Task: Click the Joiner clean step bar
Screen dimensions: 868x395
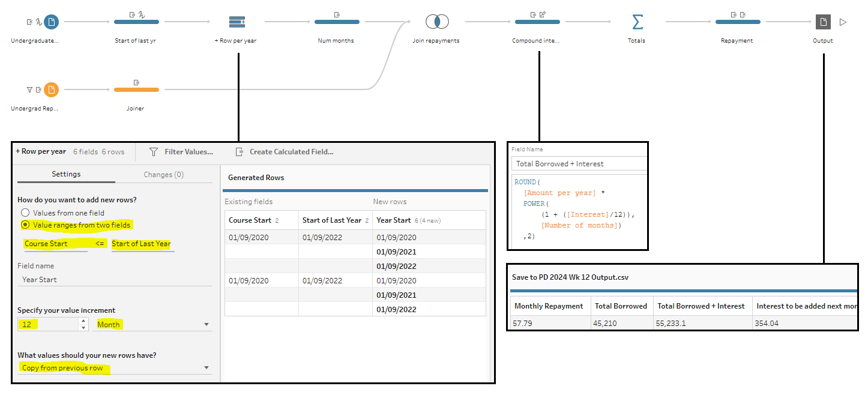Action: pos(136,89)
